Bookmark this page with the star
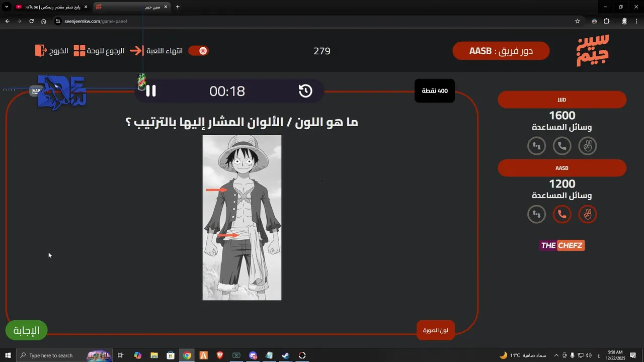644x362 pixels. coord(578,21)
